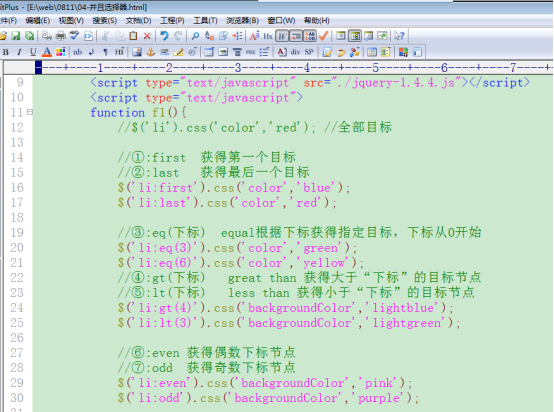Viewport: 554px width, 412px height.
Task: Open the 浏览器(B) menu
Action: tap(243, 20)
